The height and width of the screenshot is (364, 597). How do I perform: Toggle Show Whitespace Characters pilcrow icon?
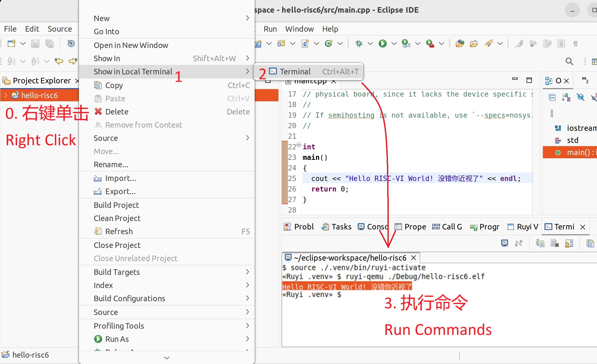[x=576, y=44]
